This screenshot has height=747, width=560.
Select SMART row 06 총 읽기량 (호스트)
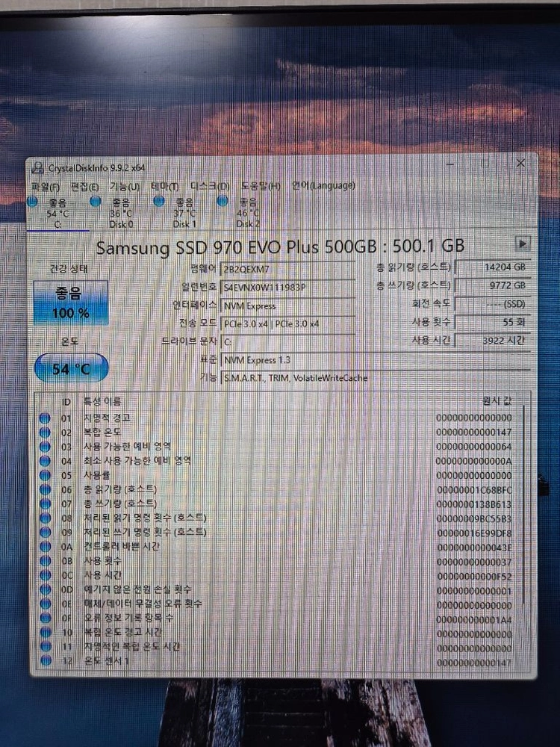[x=278, y=489]
